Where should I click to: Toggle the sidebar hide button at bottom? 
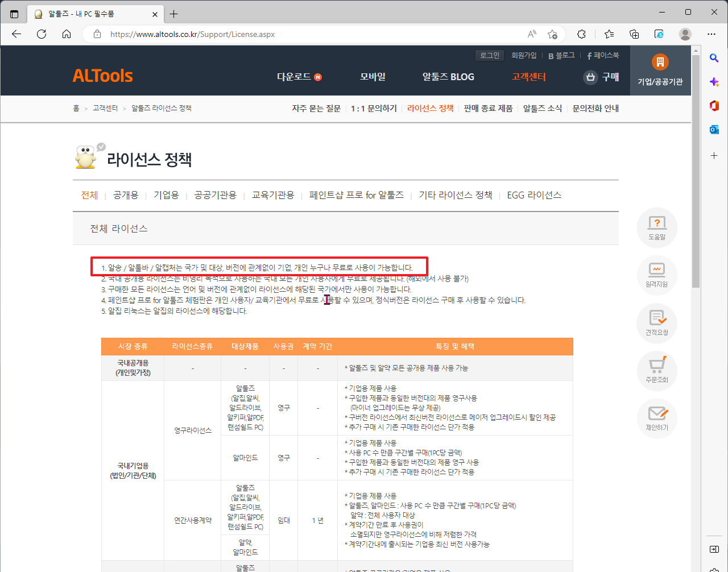point(714,549)
